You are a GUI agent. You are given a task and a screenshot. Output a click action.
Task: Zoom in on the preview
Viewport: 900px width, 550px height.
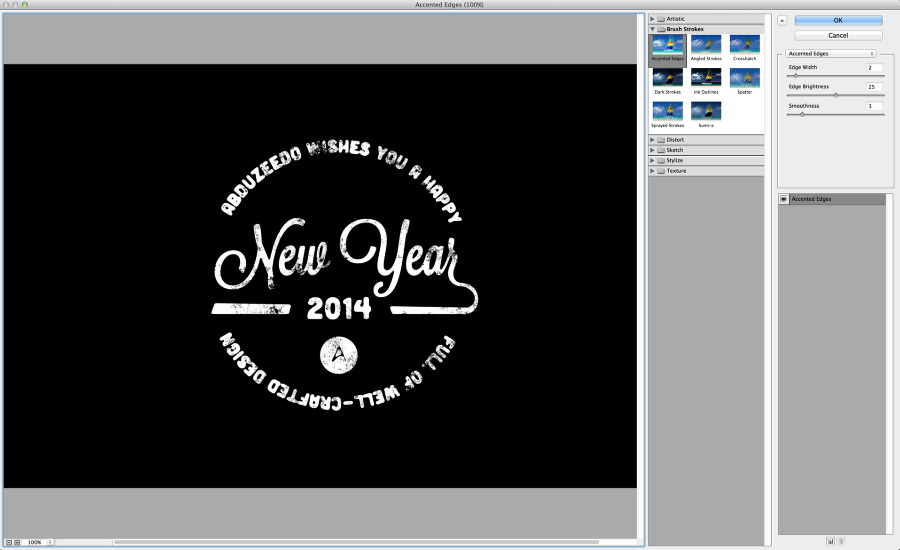point(17,542)
